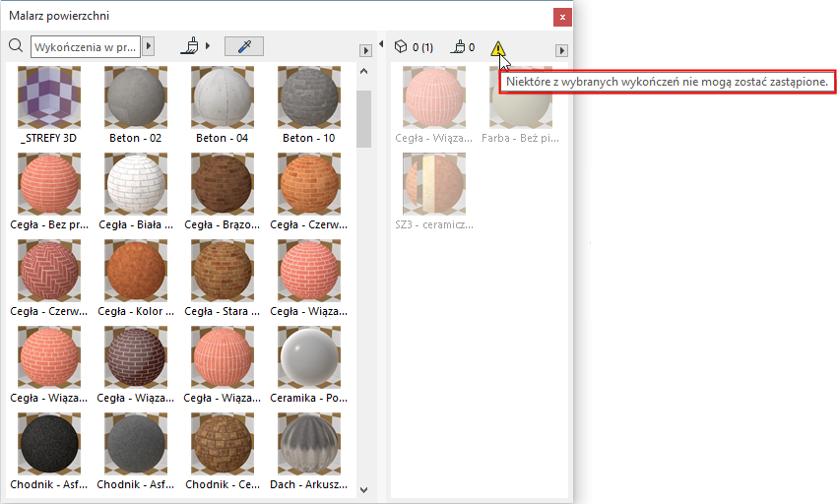Close the Malarz powierzchni window
This screenshot has width=837, height=504.
[x=562, y=17]
